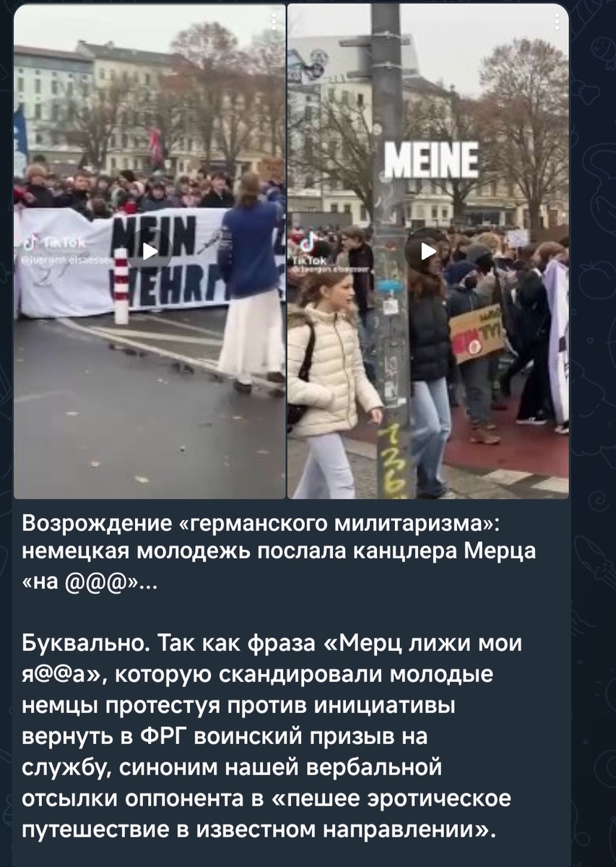Image resolution: width=616 pixels, height=867 pixels.
Task: Open three-dot menu on right video
Action: pyautogui.click(x=557, y=21)
